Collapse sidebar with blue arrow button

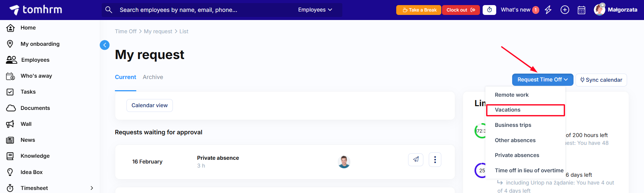(104, 45)
